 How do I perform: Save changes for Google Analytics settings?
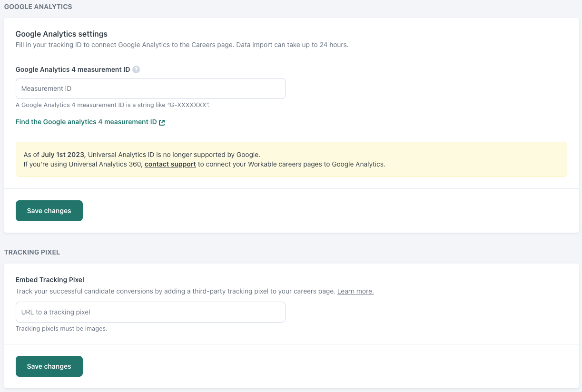(49, 211)
